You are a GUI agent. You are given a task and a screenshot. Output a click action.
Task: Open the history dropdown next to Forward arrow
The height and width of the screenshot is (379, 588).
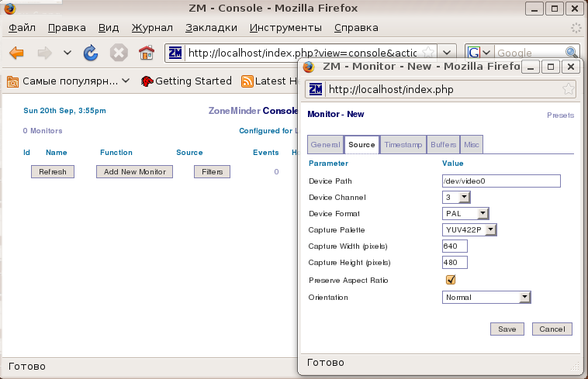tap(67, 53)
